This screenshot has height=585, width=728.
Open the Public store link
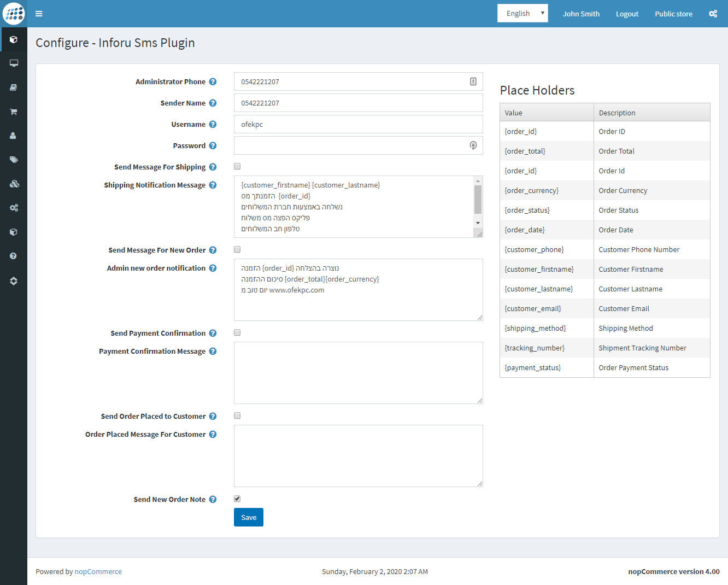[x=673, y=14]
